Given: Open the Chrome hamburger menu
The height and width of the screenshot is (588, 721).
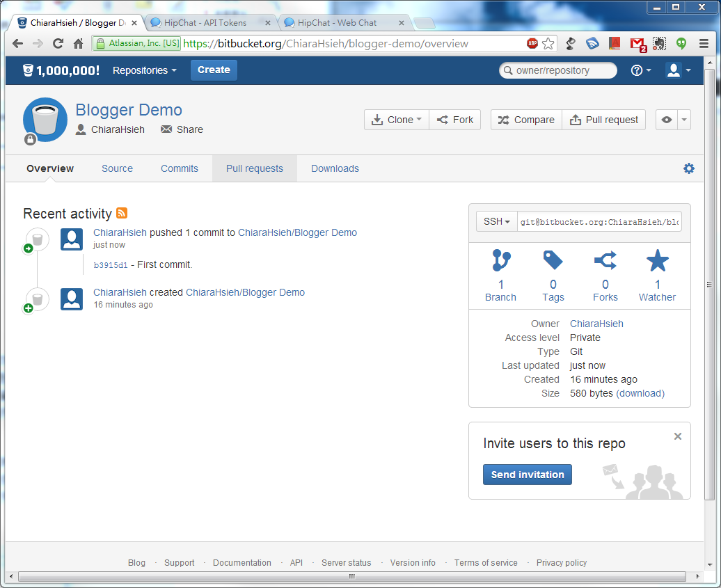Looking at the screenshot, I should (x=704, y=44).
